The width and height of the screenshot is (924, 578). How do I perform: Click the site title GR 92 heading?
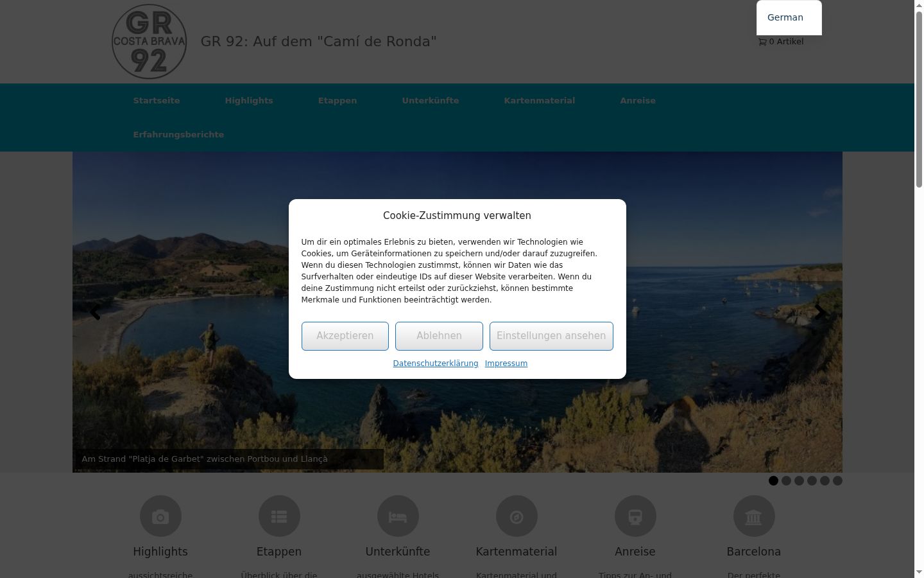pos(318,42)
